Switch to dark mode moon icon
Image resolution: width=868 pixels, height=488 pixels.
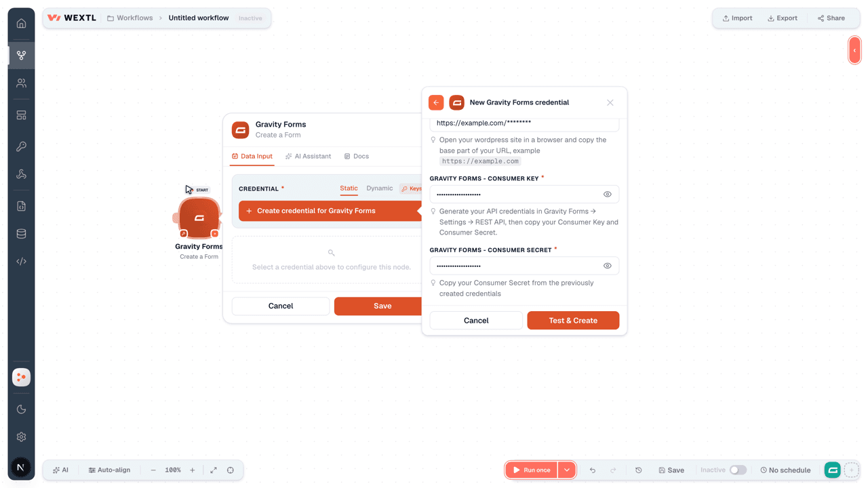(21, 409)
